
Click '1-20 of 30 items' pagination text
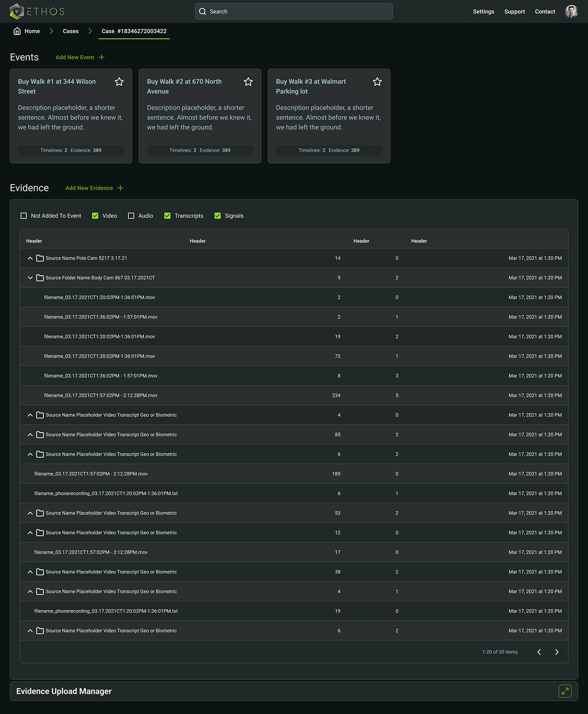click(500, 652)
